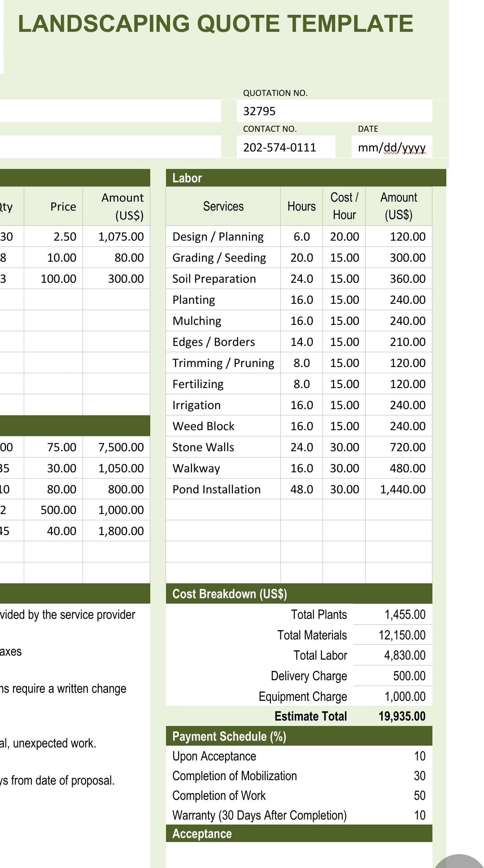
Task: Click the Design / Planning service cell
Action: [x=223, y=237]
